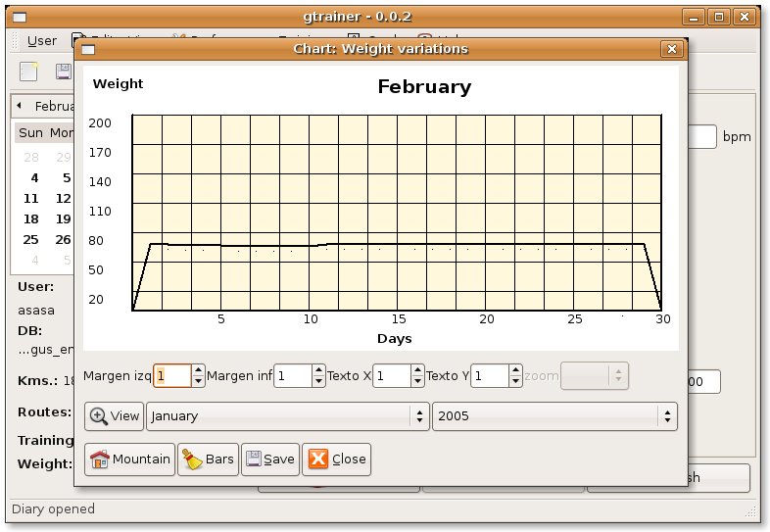Click the floppy save icon in gtrainer toolbar
Image resolution: width=770 pixels, height=532 pixels.
pos(64,72)
